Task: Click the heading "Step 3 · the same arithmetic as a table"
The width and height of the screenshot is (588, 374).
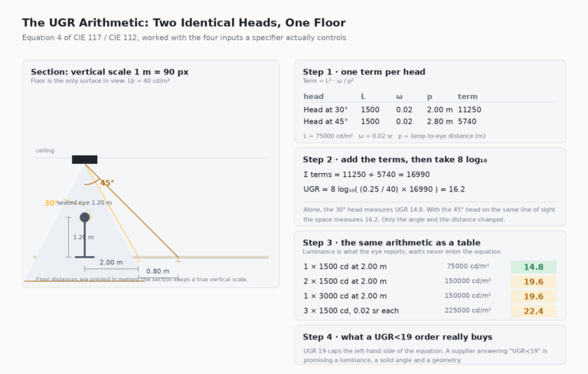Action: (391, 243)
